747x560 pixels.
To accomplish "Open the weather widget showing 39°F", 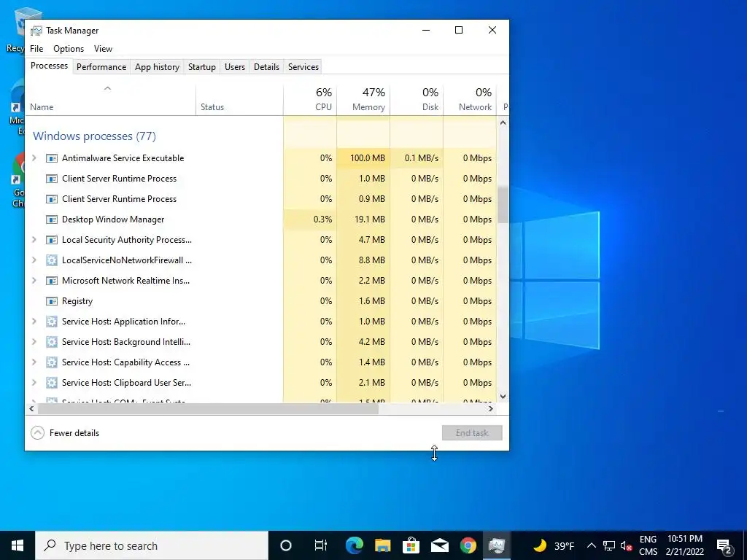I will pos(554,545).
